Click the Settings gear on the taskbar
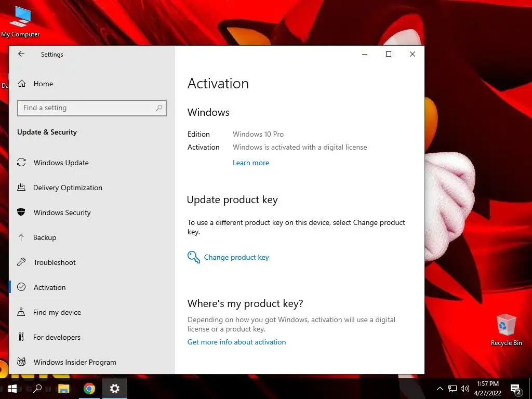This screenshot has height=399, width=532. tap(115, 389)
